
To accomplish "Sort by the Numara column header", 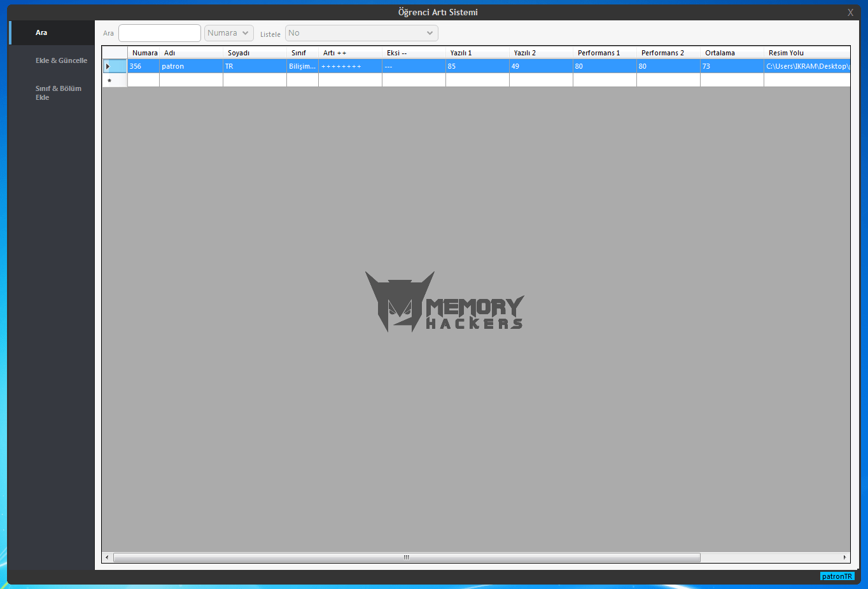I will [144, 53].
